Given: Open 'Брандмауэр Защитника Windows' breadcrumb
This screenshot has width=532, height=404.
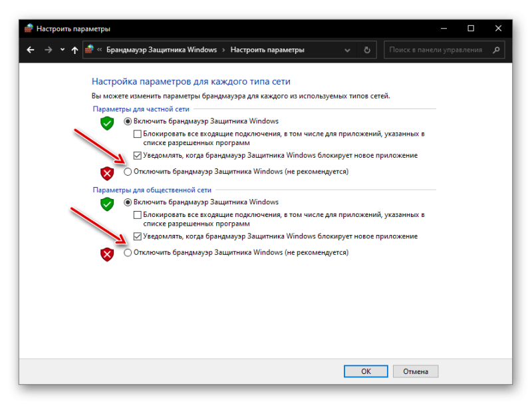Looking at the screenshot, I should [x=162, y=50].
